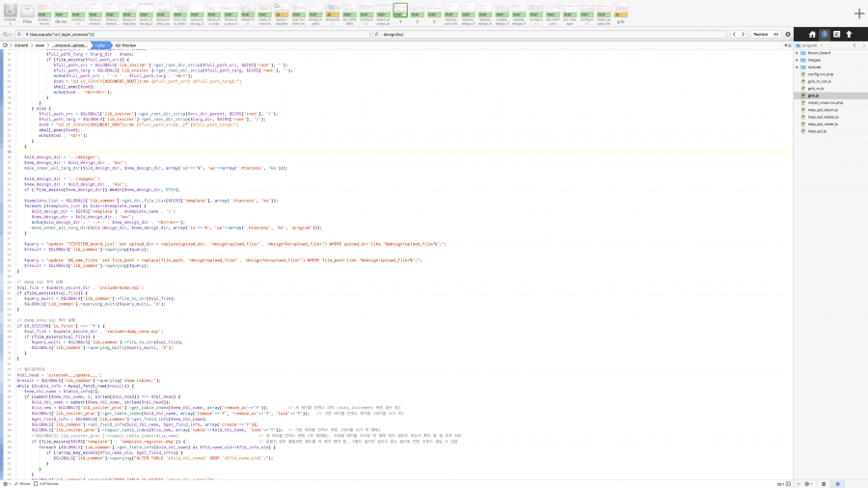
Task: Open the search magnifier options icon
Action: (x=7, y=34)
